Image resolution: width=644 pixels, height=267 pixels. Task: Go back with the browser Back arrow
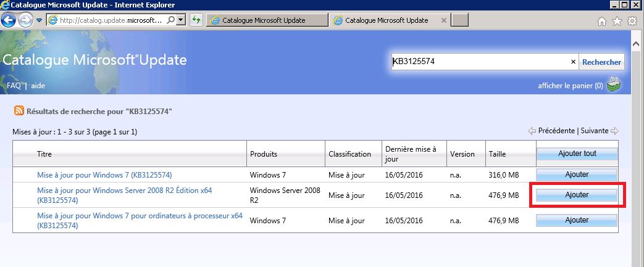tap(9, 20)
